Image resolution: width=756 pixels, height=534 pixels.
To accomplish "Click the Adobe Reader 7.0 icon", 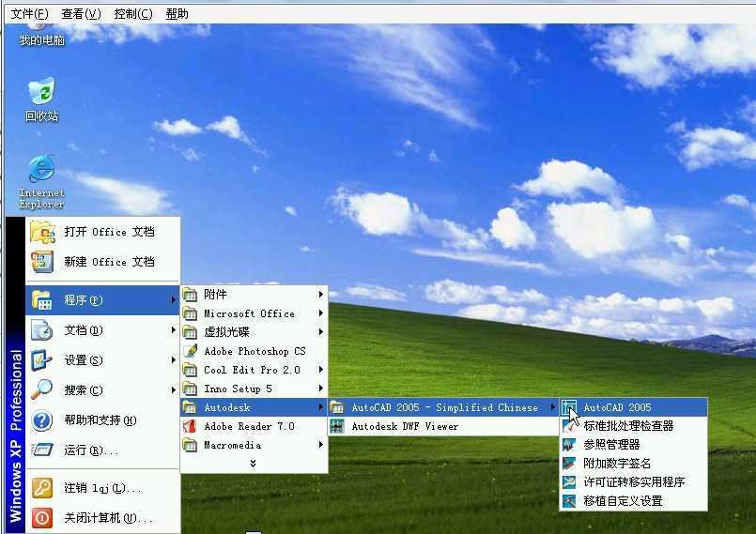I will coord(190,426).
